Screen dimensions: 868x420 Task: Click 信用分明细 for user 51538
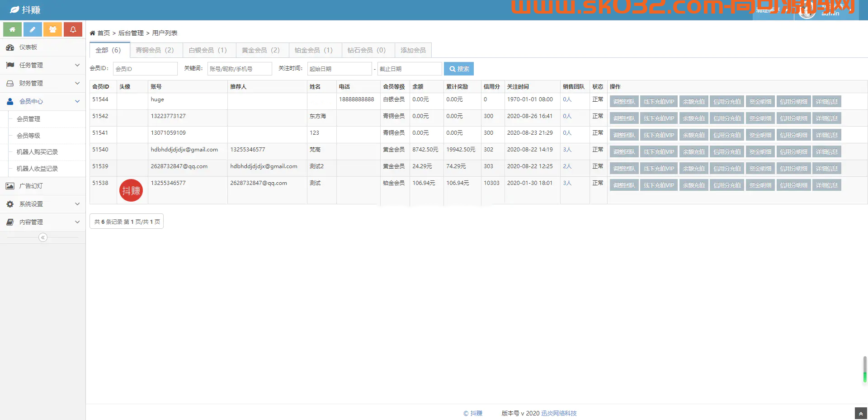coord(793,185)
